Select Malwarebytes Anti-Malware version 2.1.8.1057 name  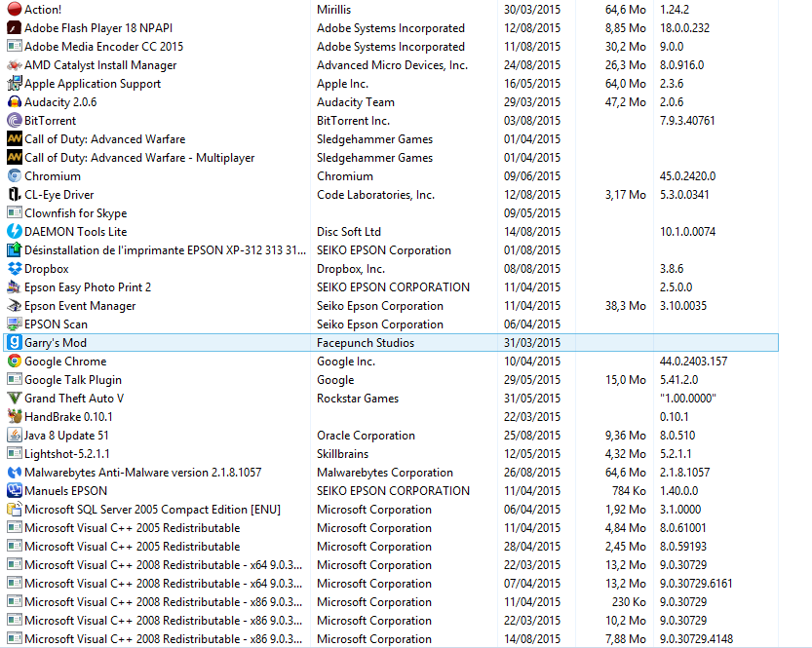[x=143, y=472]
